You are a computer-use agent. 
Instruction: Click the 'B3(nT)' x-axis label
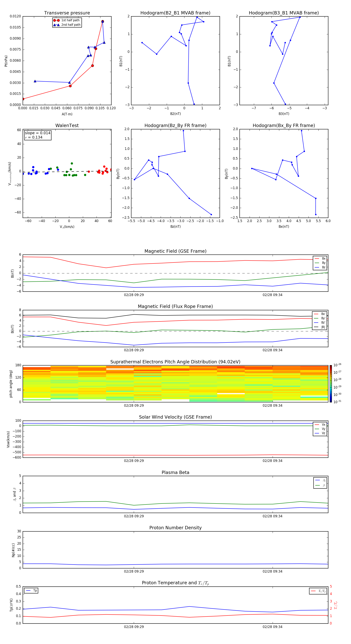tap(284, 114)
